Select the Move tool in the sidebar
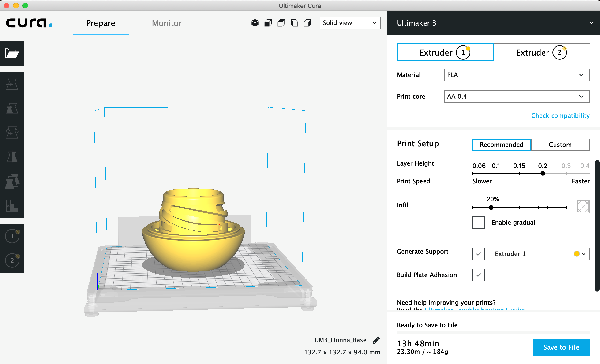 pyautogui.click(x=12, y=84)
